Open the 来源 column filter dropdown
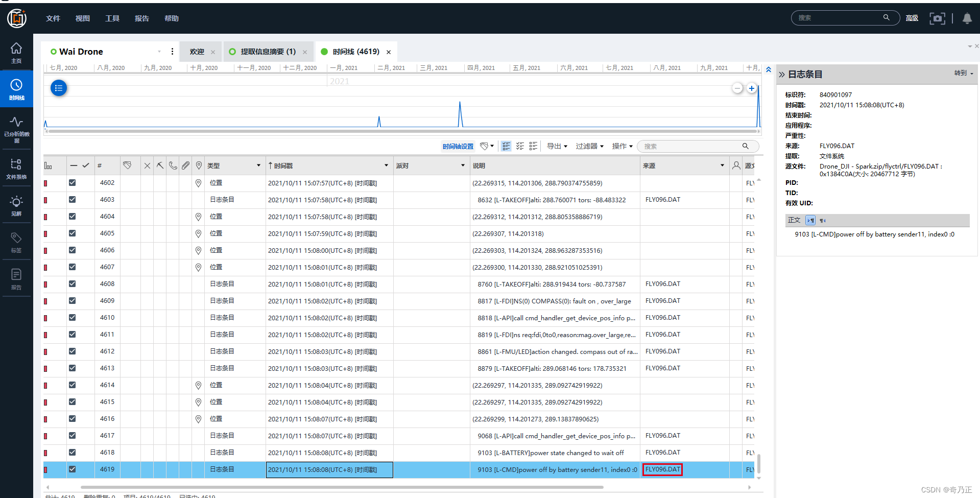Image resolution: width=980 pixels, height=498 pixels. pos(722,165)
